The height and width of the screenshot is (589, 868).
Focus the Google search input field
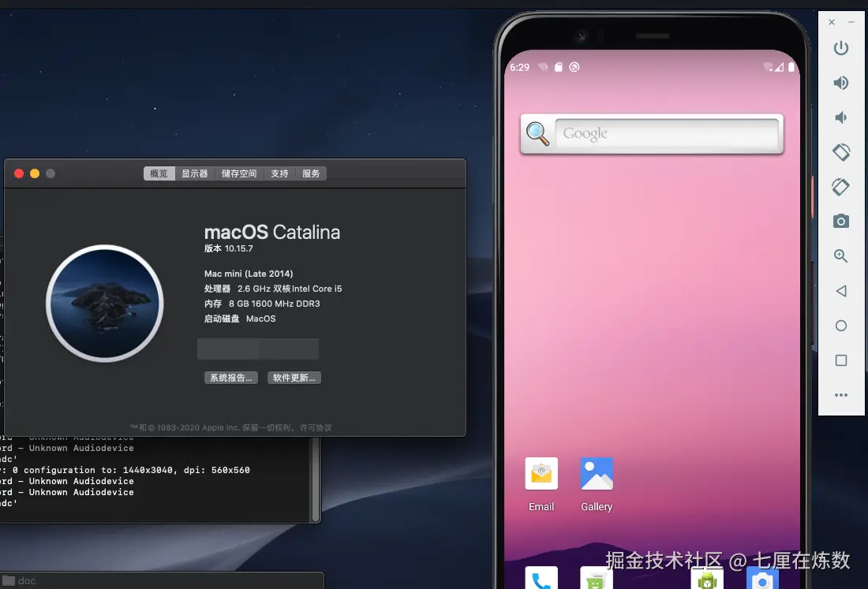pos(667,133)
